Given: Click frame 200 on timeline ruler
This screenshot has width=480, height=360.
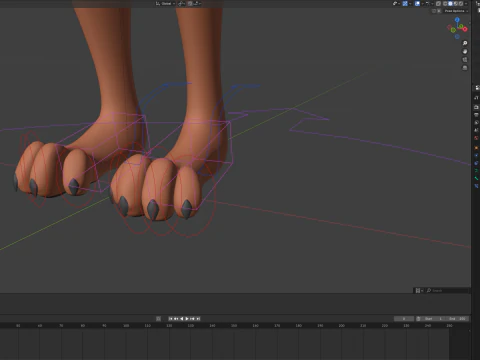Looking at the screenshot, I should 342,325.
